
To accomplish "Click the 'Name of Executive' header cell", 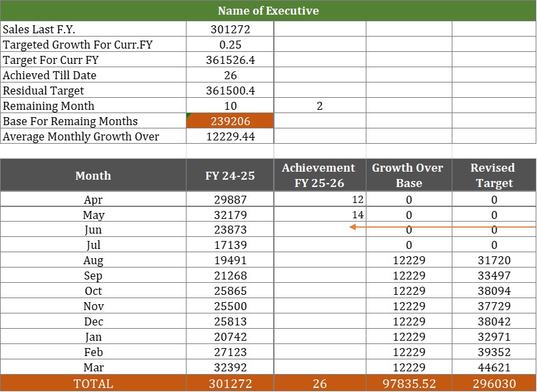I will (268, 11).
